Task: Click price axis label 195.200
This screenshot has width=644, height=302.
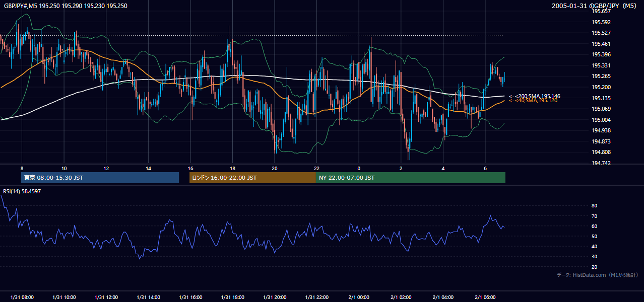Action: 601,87
